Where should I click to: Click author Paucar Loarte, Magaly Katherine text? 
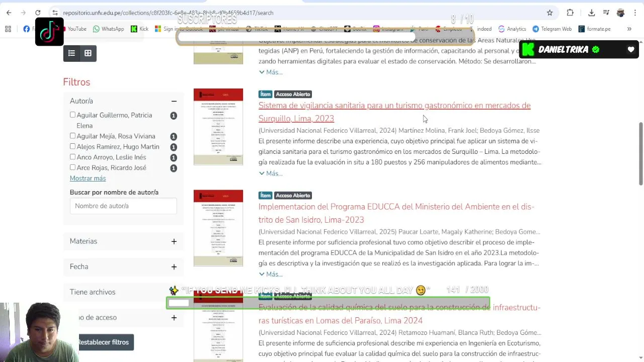pos(445,232)
